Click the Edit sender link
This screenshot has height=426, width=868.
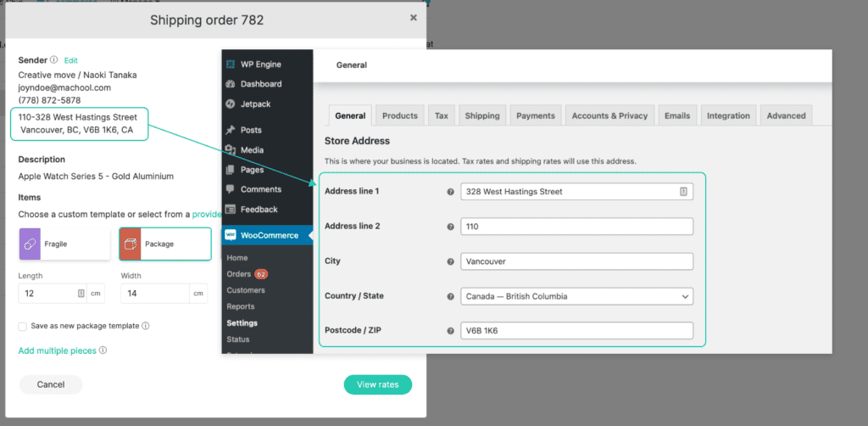71,60
